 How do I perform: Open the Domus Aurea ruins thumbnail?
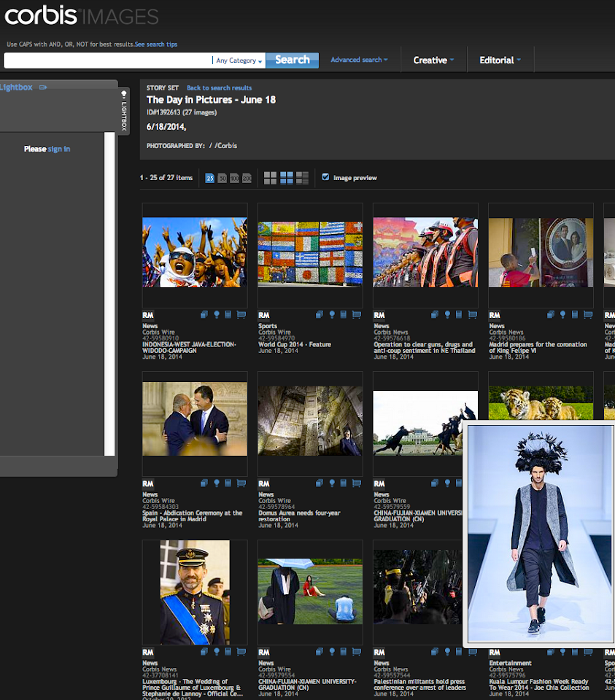point(310,421)
